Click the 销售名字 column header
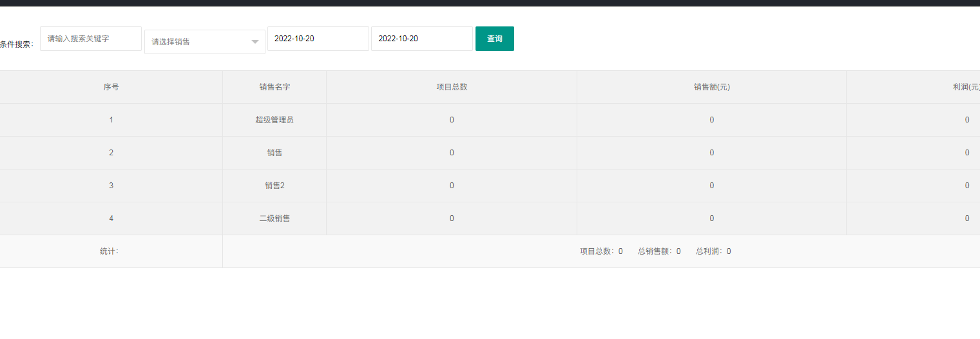Image resolution: width=980 pixels, height=339 pixels. click(274, 87)
